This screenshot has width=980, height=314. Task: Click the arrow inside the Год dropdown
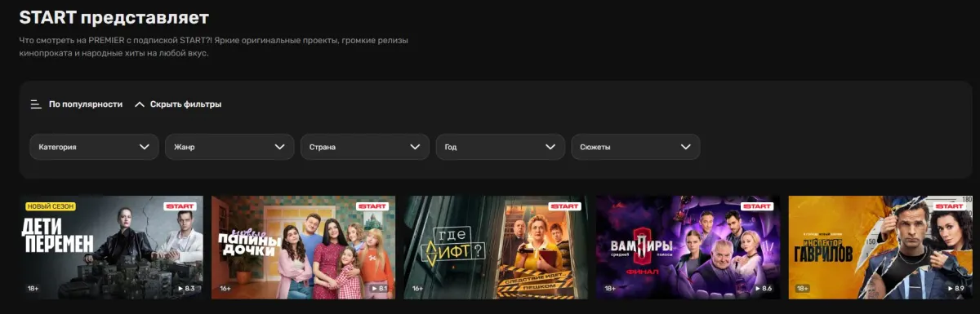[550, 147]
